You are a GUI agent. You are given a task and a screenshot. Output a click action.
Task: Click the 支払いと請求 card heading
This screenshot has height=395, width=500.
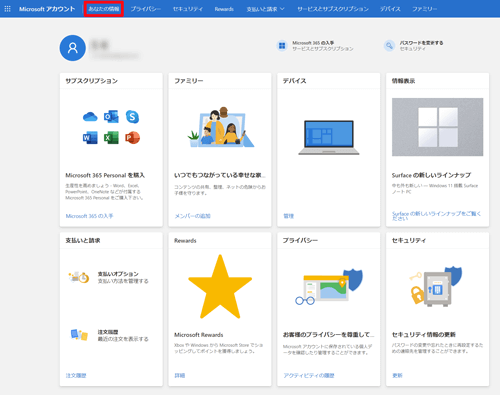click(x=83, y=240)
